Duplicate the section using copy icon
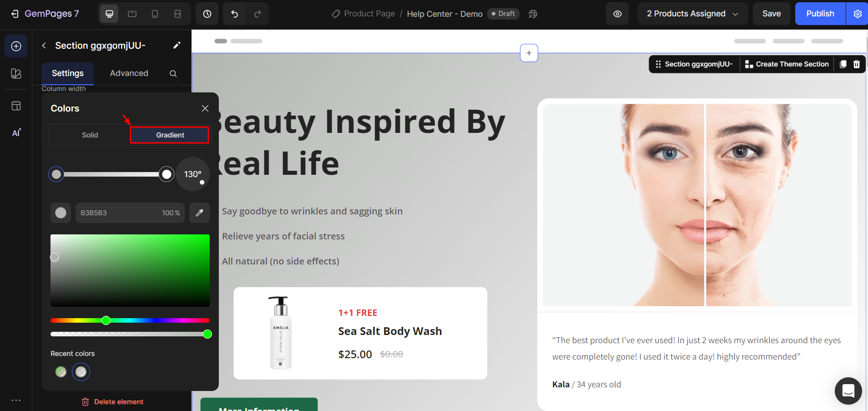Image resolution: width=868 pixels, height=411 pixels. tap(843, 64)
